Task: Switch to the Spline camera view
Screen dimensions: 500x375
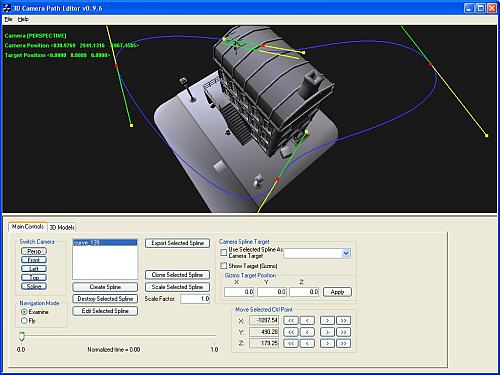Action: [x=34, y=286]
